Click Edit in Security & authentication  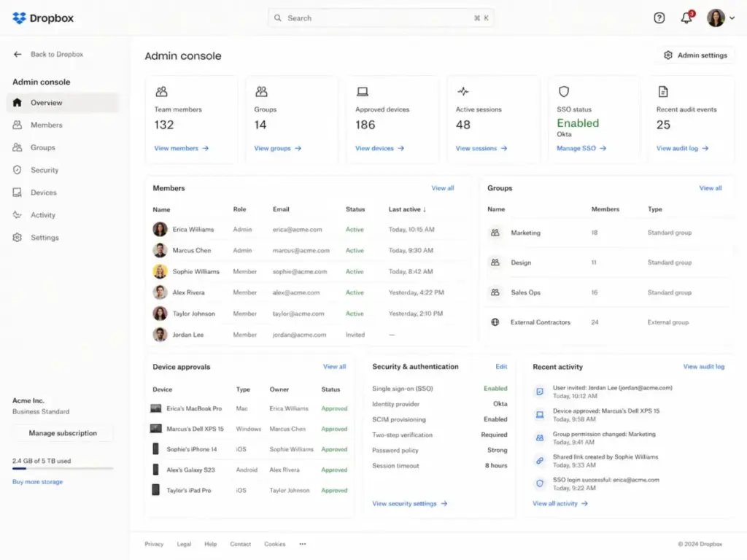coord(501,367)
